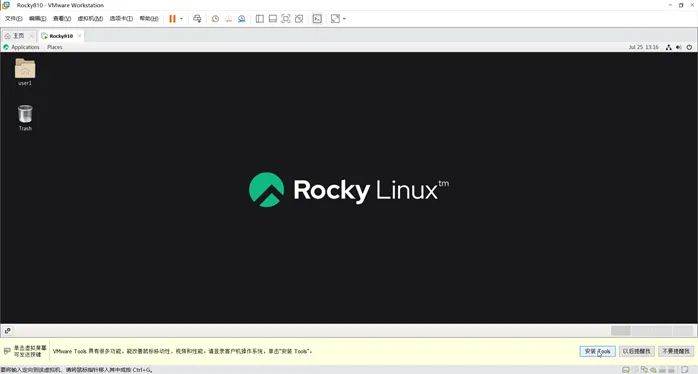Image resolution: width=698 pixels, height=374 pixels.
Task: Click the guest volume speaker icon
Action: point(679,47)
